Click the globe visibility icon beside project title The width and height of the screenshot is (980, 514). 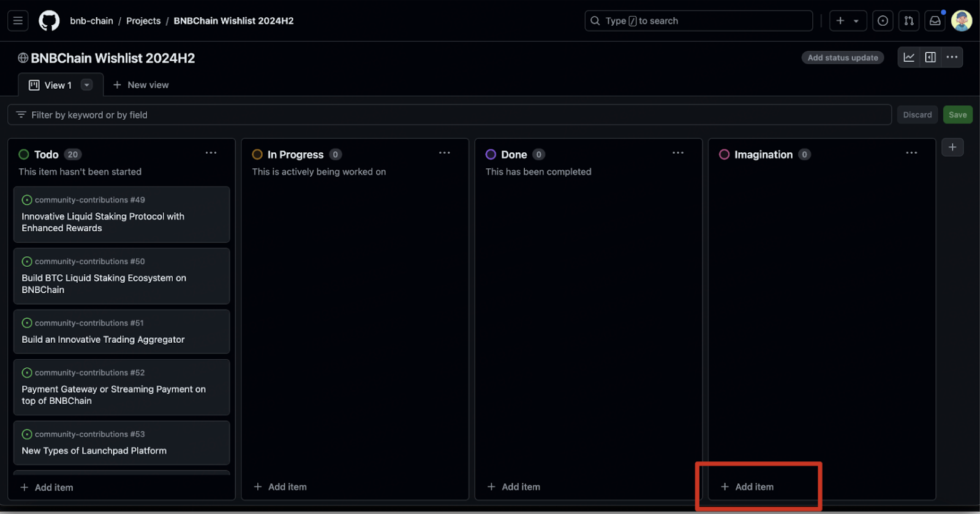pyautogui.click(x=23, y=58)
